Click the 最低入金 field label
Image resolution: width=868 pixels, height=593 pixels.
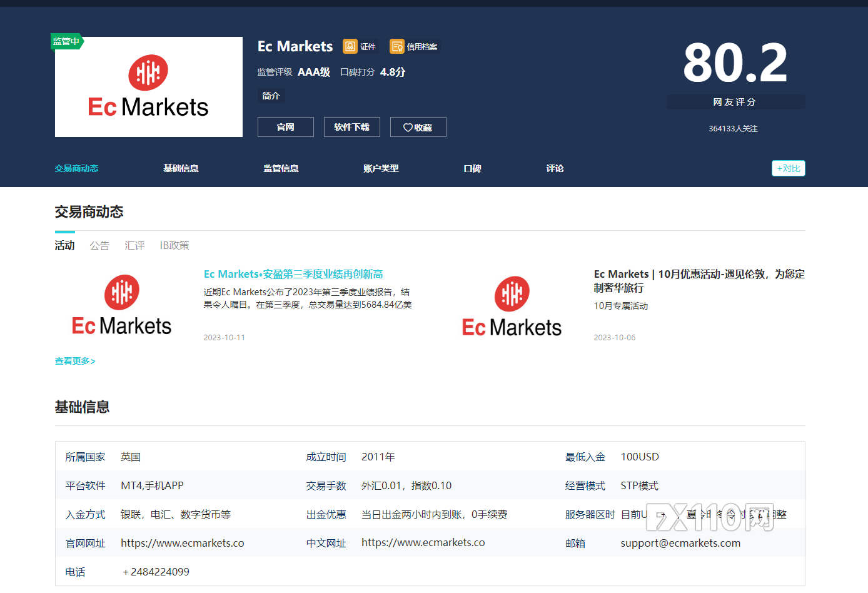point(585,457)
